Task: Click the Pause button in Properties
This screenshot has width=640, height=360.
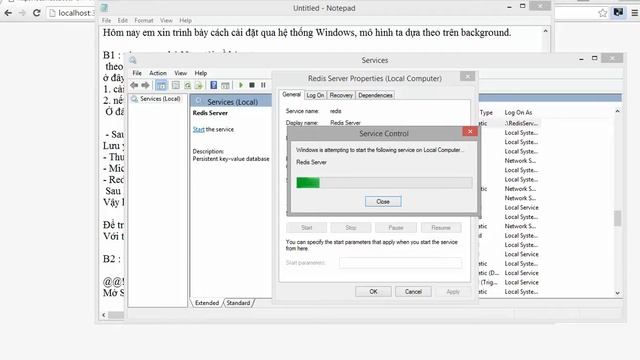Action: coord(396,228)
